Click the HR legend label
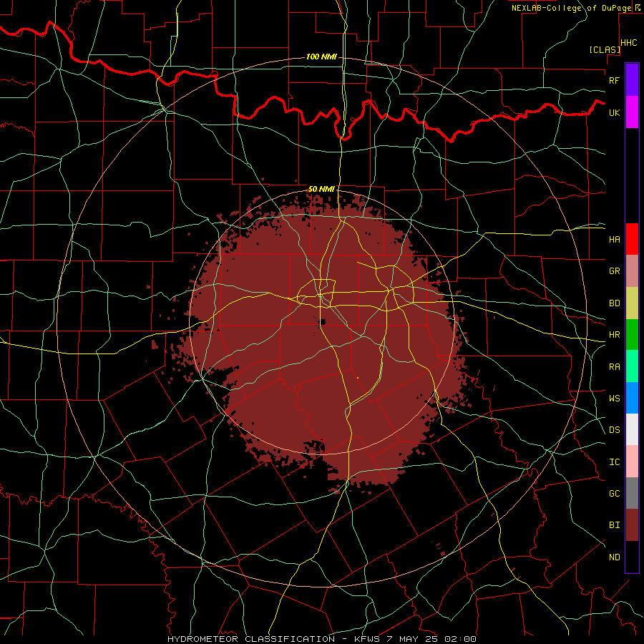This screenshot has height=644, width=644. 615,335
